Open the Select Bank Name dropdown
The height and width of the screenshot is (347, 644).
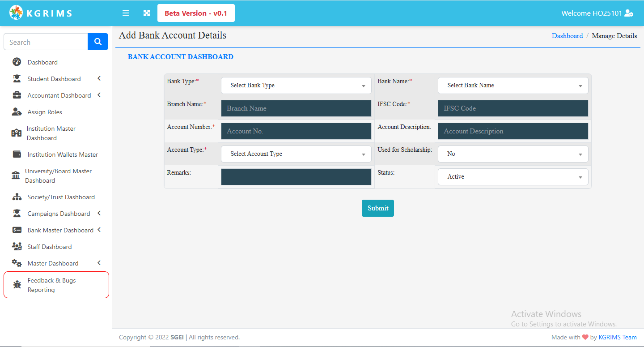point(513,86)
